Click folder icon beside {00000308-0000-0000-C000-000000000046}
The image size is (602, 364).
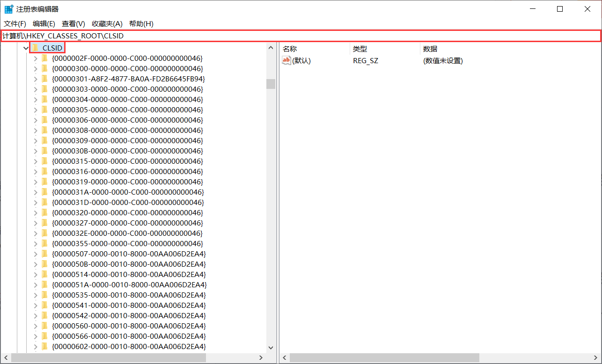tap(45, 130)
